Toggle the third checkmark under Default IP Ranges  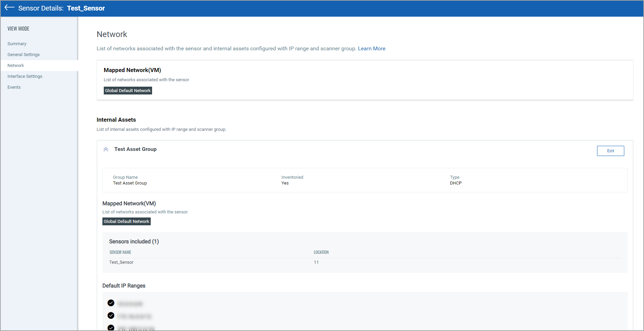click(111, 328)
